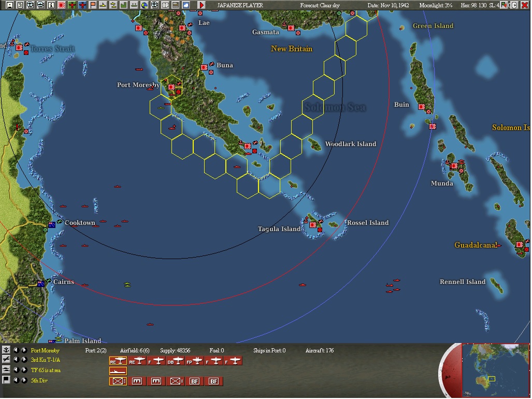The width and height of the screenshot is (532, 399).
Task: Click the Port Moresby base flag on map
Action: (171, 87)
